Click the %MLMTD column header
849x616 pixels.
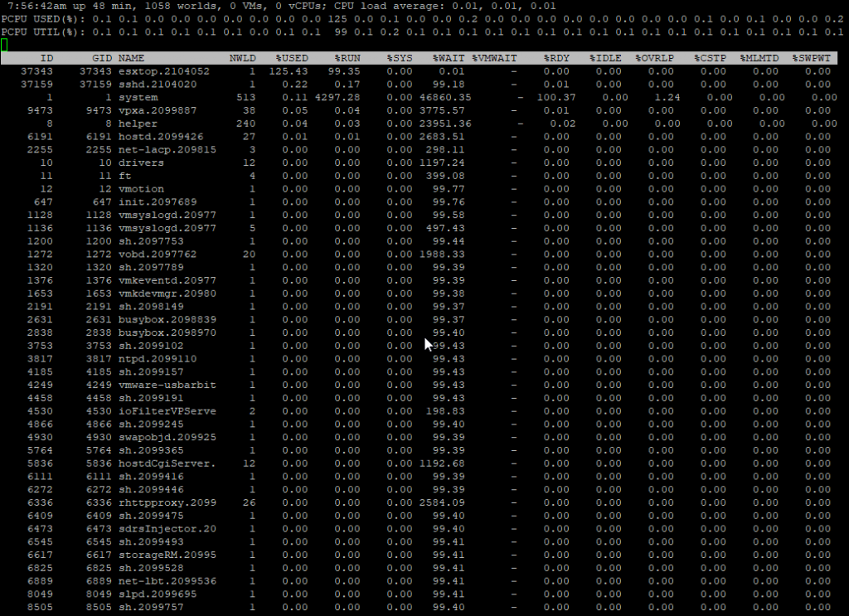point(759,58)
